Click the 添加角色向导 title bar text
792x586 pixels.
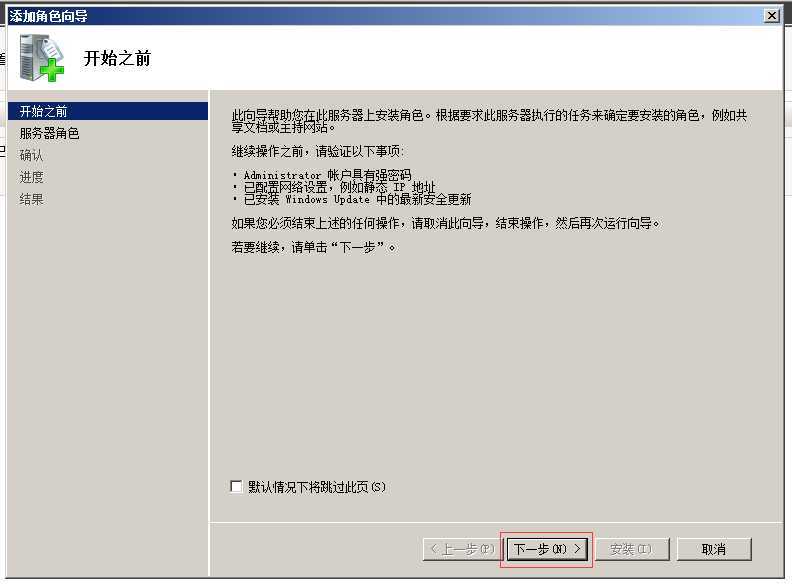click(x=48, y=16)
